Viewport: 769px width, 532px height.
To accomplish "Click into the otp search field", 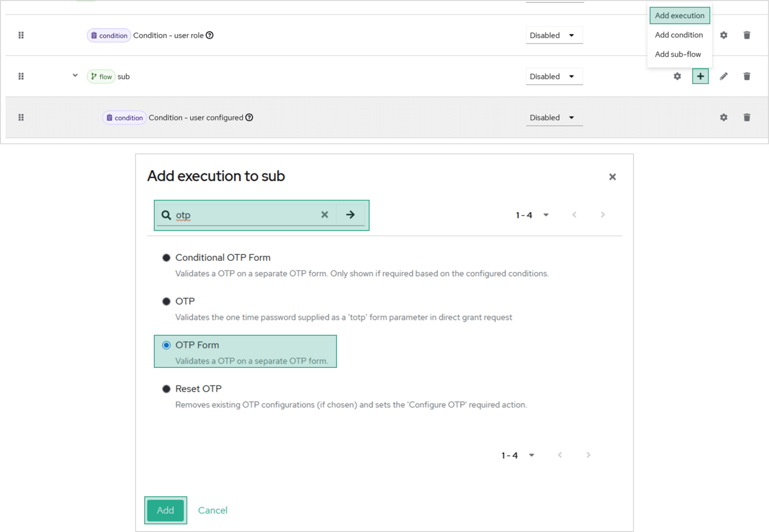I will (244, 215).
